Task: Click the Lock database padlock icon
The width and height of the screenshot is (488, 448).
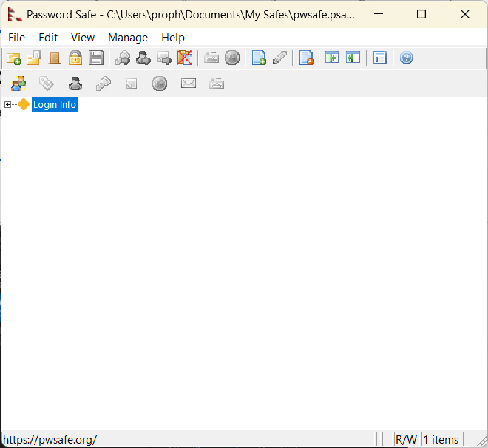Action: pyautogui.click(x=75, y=58)
